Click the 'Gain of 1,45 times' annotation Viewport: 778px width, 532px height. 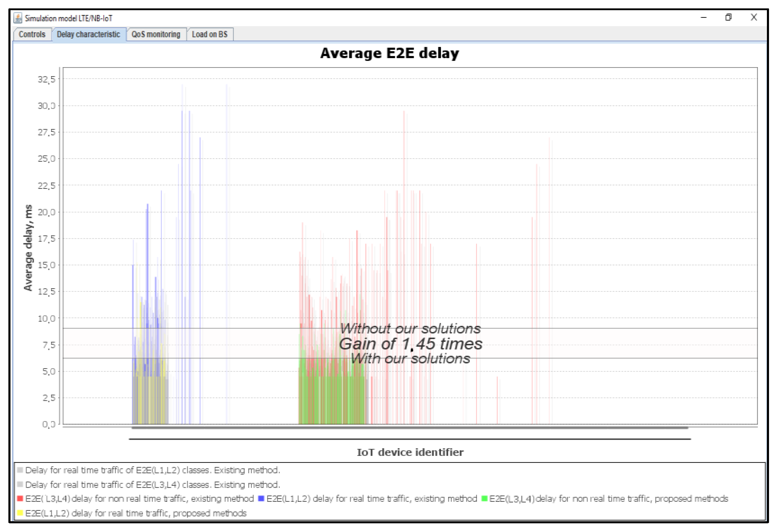410,344
